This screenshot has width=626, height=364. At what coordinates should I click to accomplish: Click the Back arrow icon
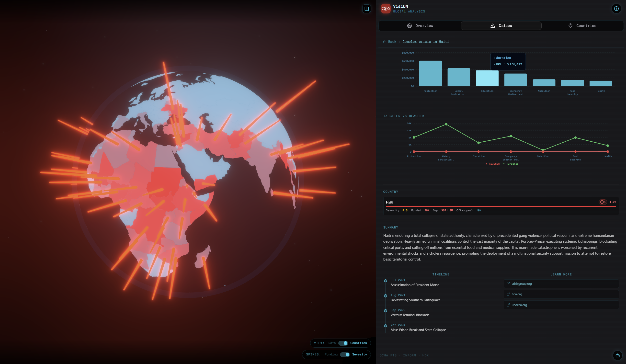coord(384,42)
